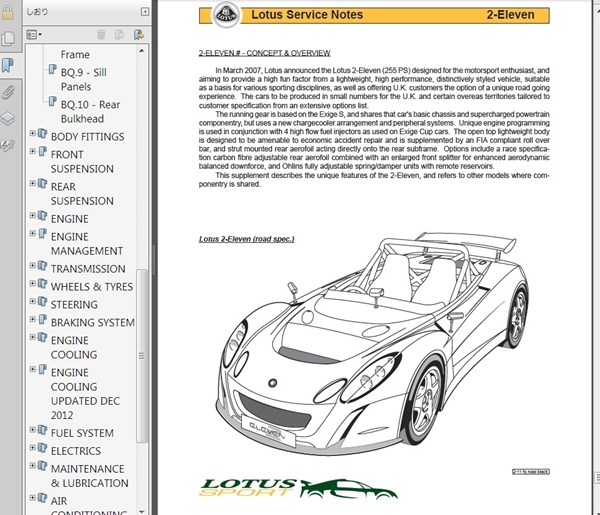600x515 pixels.
Task: Expand the REAR SUSPENSION bookmark
Action: 33,183
